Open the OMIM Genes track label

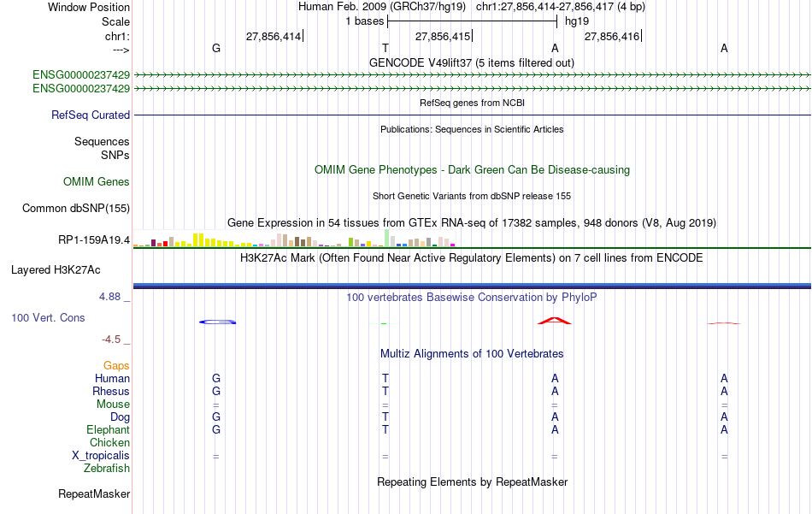[96, 182]
